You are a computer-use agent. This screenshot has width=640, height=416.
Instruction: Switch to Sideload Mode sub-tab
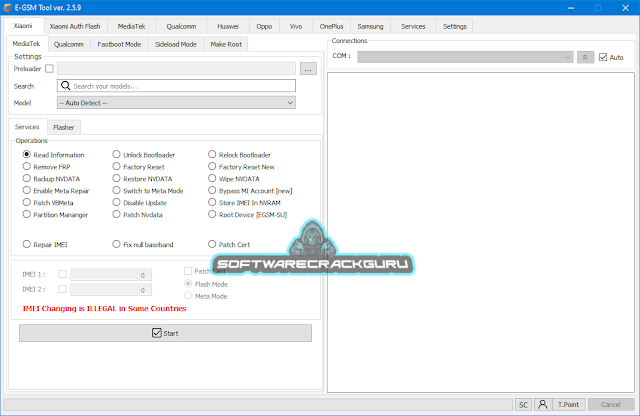coord(176,44)
